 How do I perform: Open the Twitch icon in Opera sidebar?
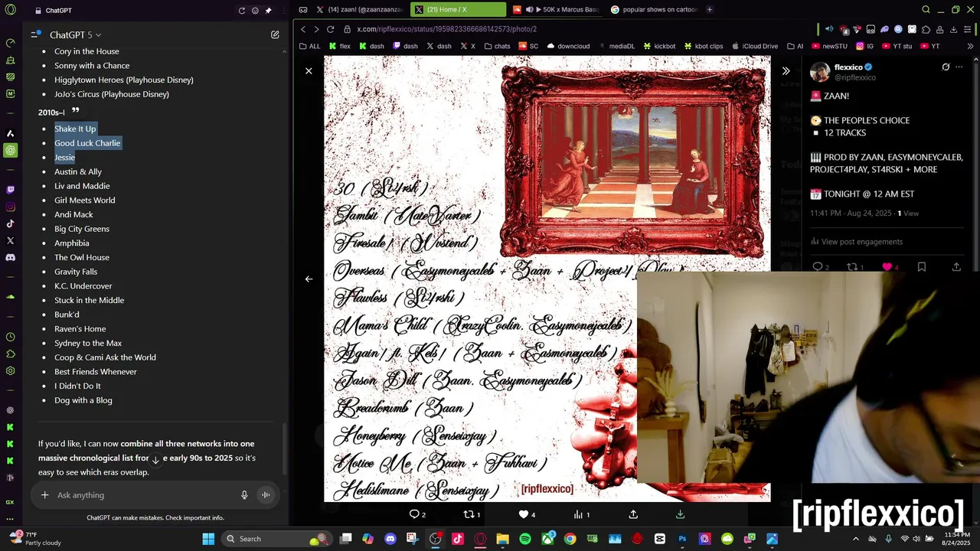pyautogui.click(x=10, y=190)
